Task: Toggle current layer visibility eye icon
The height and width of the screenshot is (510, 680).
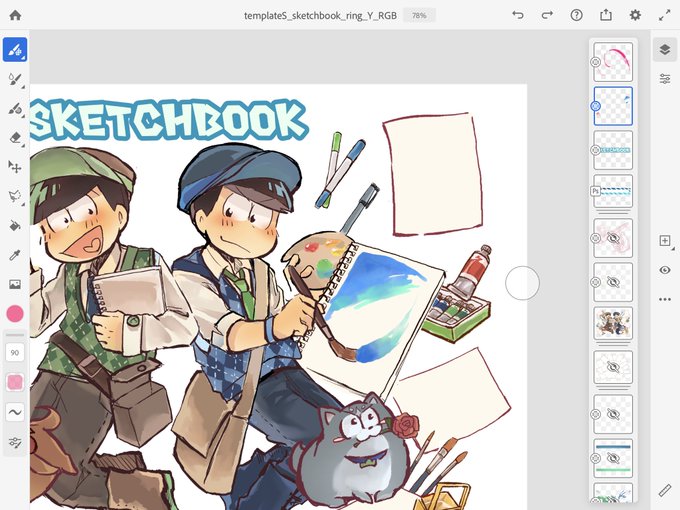Action: coord(665,270)
